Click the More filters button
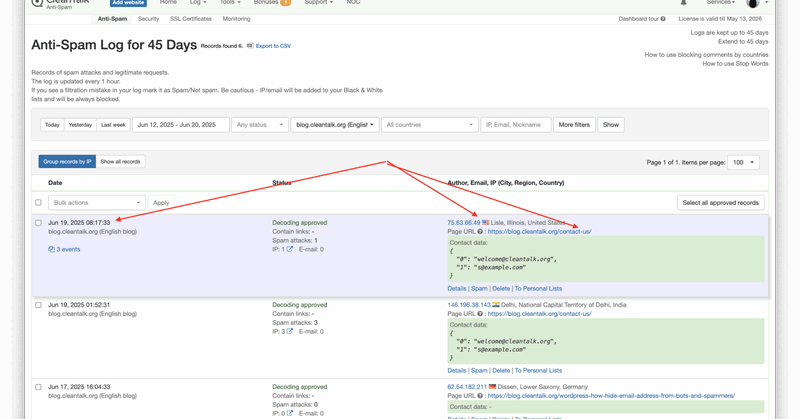Image resolution: width=800 pixels, height=419 pixels. point(574,125)
